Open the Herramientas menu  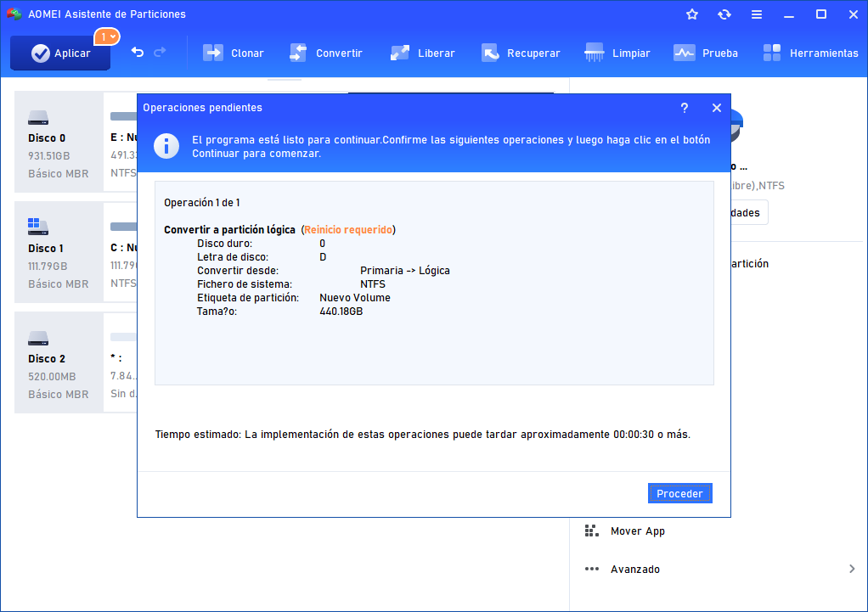(810, 53)
